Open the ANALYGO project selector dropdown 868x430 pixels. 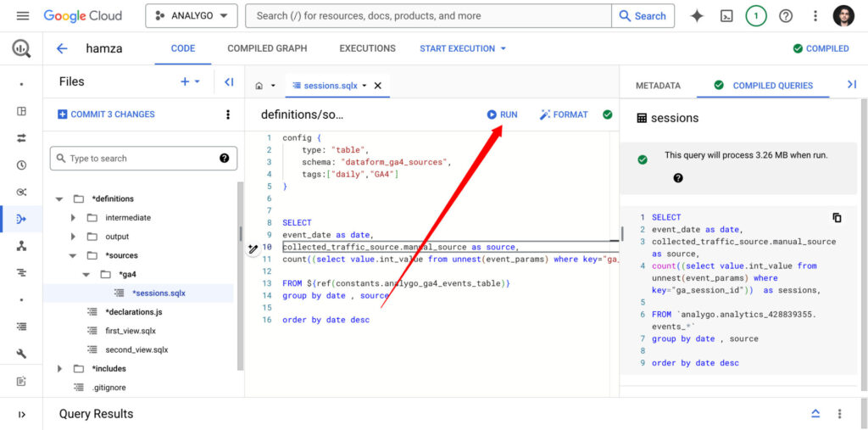pyautogui.click(x=191, y=16)
